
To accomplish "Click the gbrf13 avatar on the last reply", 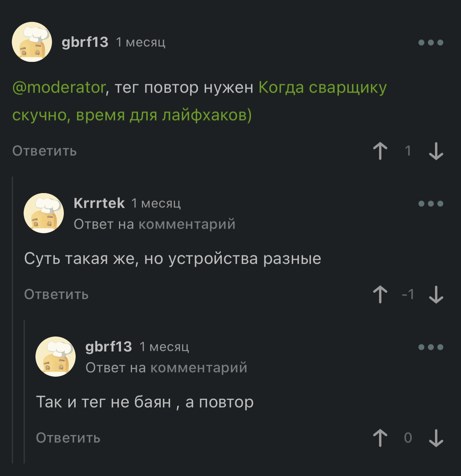I will click(x=56, y=356).
